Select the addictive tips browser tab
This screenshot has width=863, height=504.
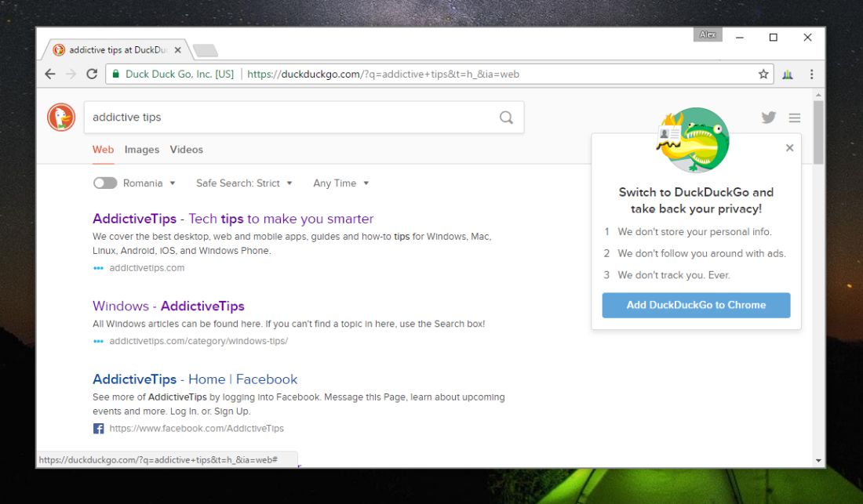click(117, 50)
